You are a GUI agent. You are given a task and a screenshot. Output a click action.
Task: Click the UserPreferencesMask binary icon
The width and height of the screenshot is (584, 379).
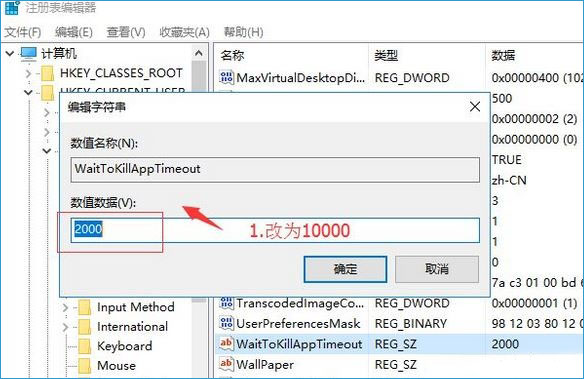tap(226, 323)
